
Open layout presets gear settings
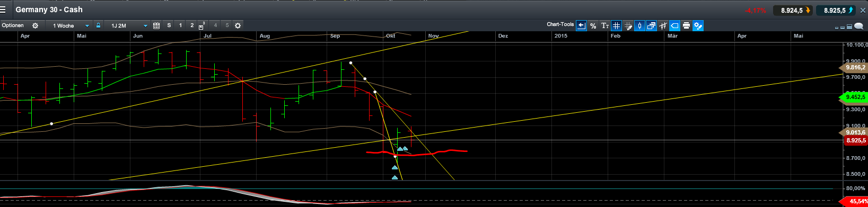(x=238, y=25)
